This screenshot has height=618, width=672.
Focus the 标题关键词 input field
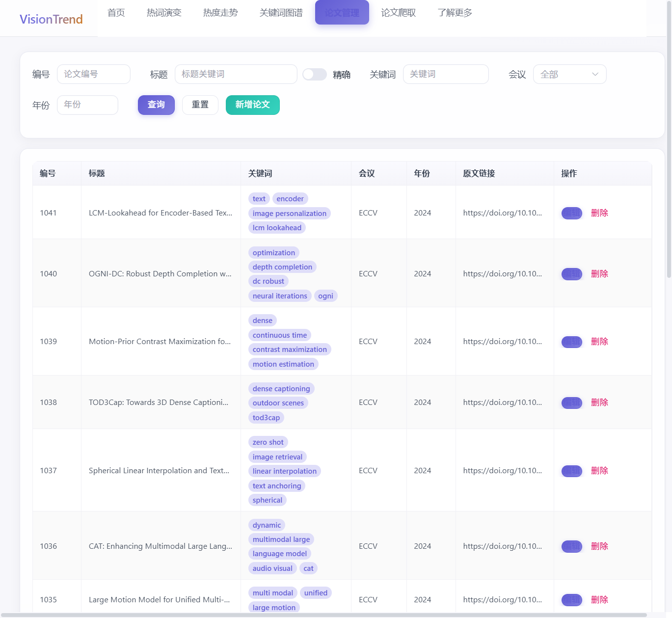coord(236,74)
